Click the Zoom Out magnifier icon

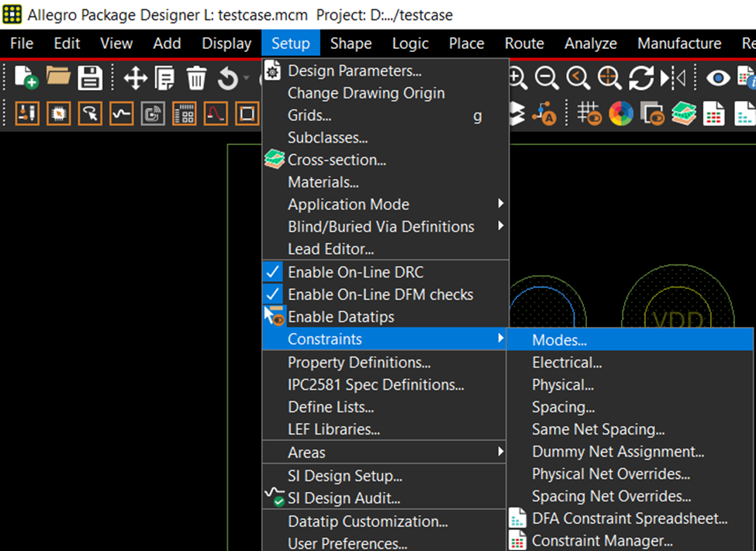(547, 77)
